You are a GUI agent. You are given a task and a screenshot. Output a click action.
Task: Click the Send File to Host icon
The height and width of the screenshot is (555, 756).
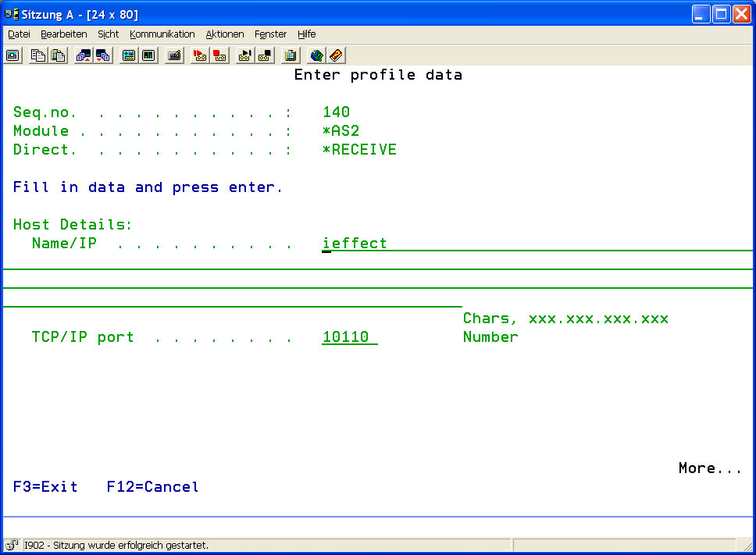(x=84, y=55)
